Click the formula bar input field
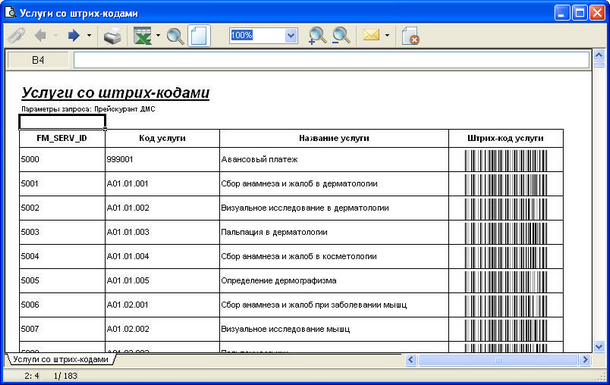The height and width of the screenshot is (385, 610). point(331,60)
